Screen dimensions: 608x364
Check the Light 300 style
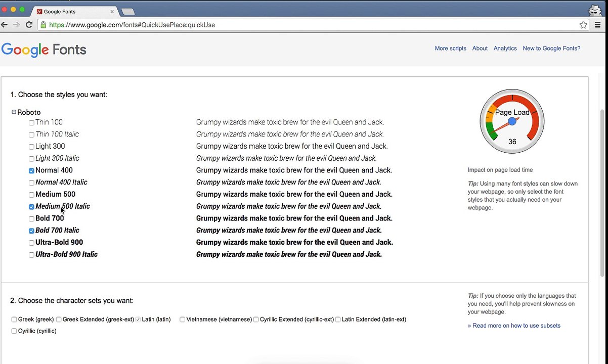click(31, 147)
